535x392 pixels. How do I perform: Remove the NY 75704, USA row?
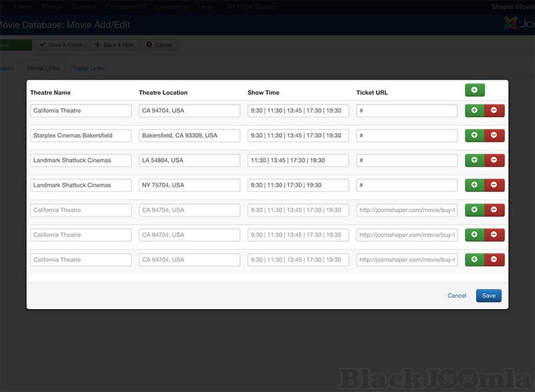(494, 185)
